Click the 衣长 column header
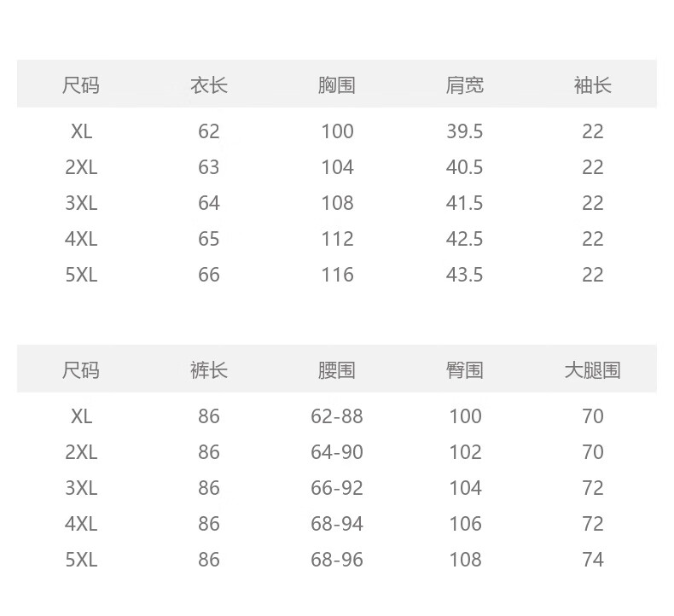The width and height of the screenshot is (674, 616). [x=209, y=85]
